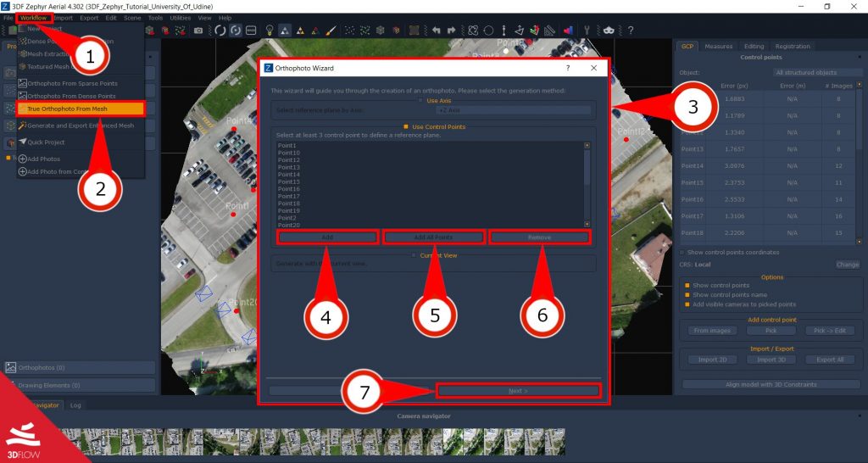This screenshot has height=463, width=868.
Task: Choose True Orthophoto From Mesh menu entry
Action: click(81, 109)
